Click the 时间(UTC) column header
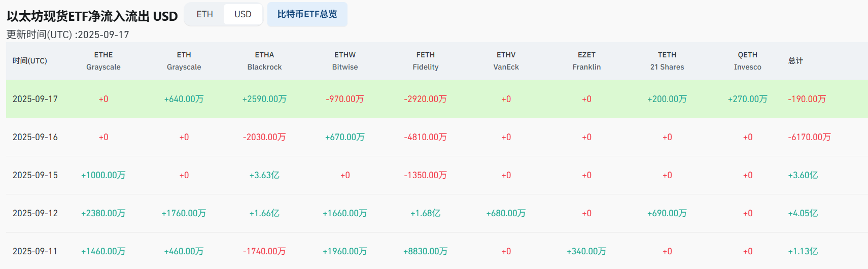Image resolution: width=868 pixels, height=269 pixels. click(30, 61)
